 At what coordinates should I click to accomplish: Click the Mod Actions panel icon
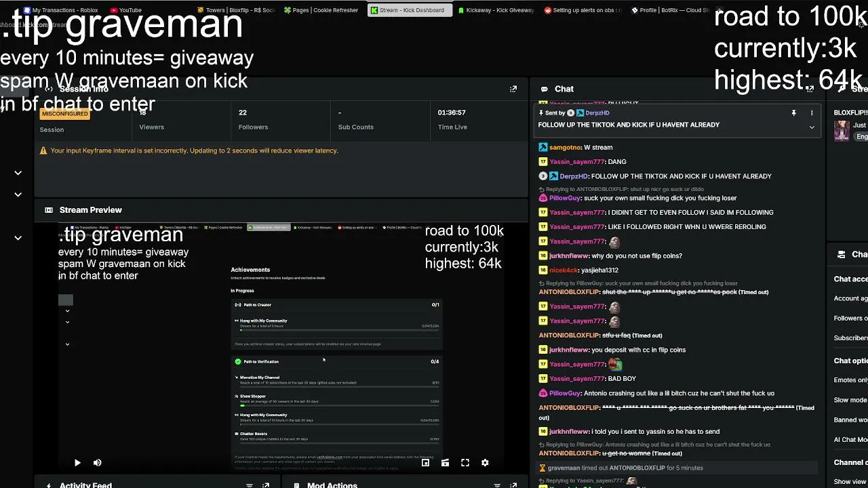pos(296,485)
